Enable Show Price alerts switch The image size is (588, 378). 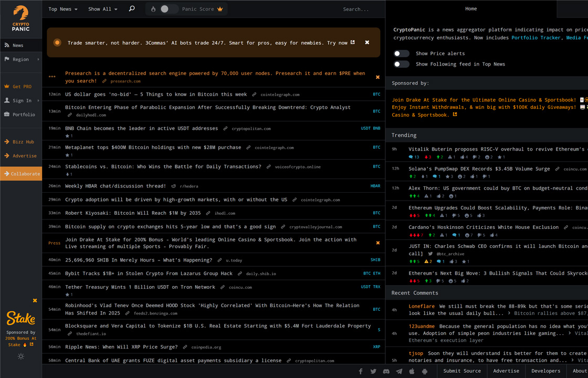point(401,53)
